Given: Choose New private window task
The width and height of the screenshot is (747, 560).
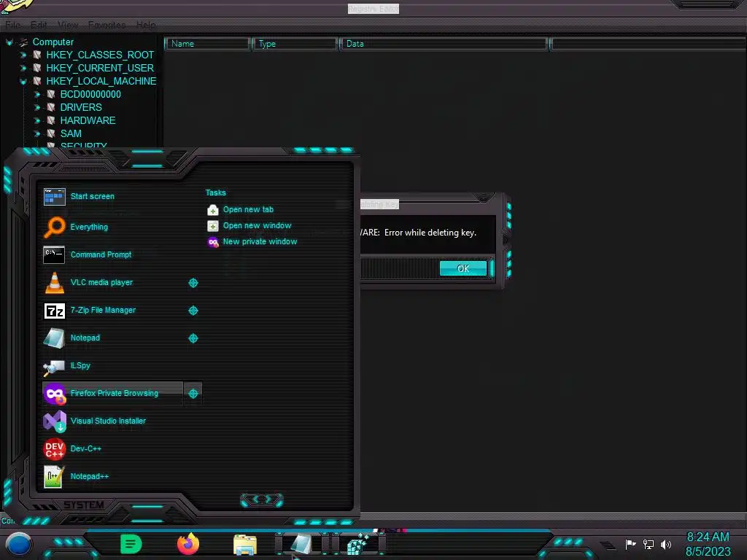Looking at the screenshot, I should 260,242.
